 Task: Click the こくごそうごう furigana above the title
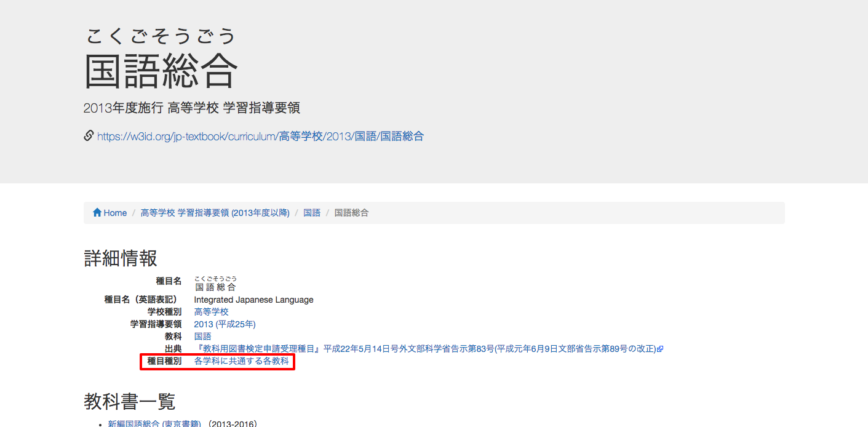(159, 36)
